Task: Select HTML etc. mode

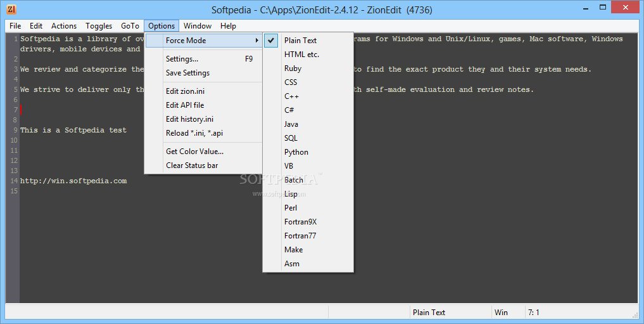Action: click(308, 55)
